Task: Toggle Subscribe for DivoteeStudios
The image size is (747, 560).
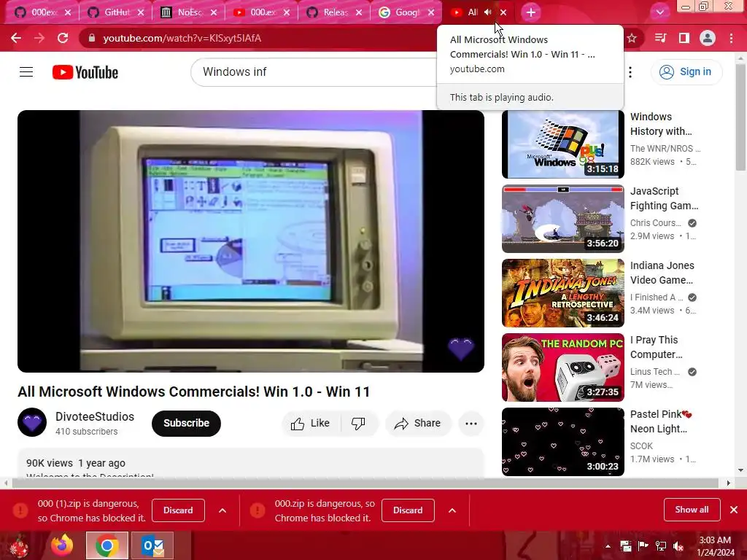Action: [186, 424]
